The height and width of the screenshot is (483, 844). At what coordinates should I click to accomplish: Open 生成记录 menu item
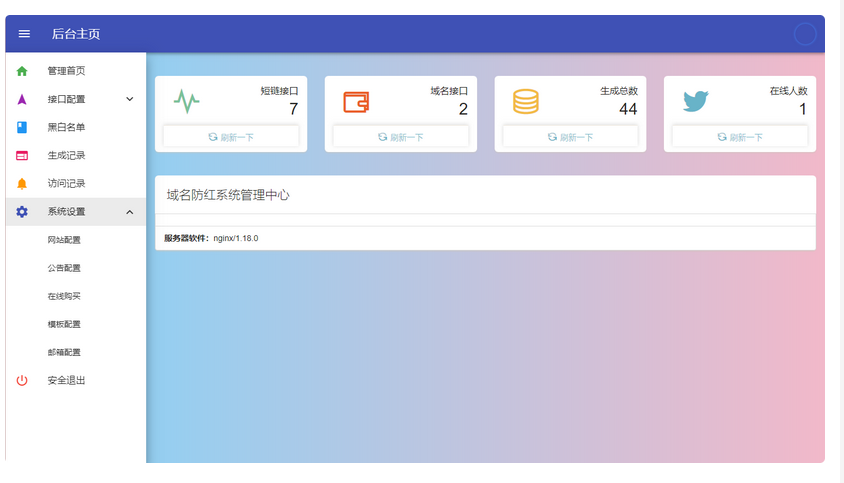[x=76, y=156]
